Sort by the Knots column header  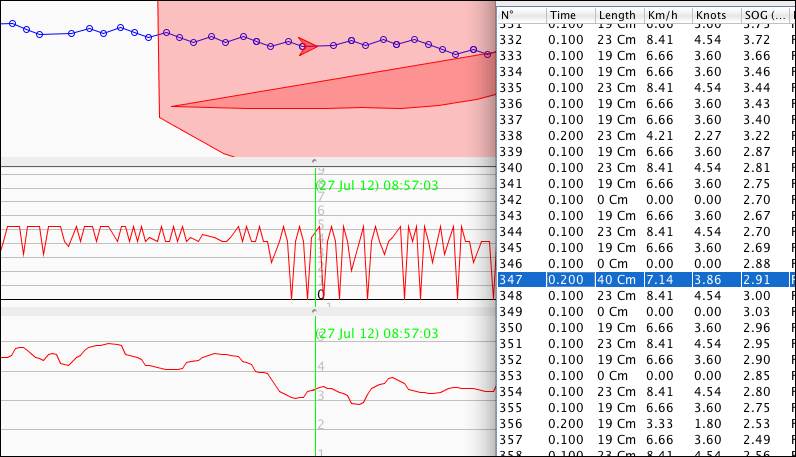pyautogui.click(x=715, y=15)
